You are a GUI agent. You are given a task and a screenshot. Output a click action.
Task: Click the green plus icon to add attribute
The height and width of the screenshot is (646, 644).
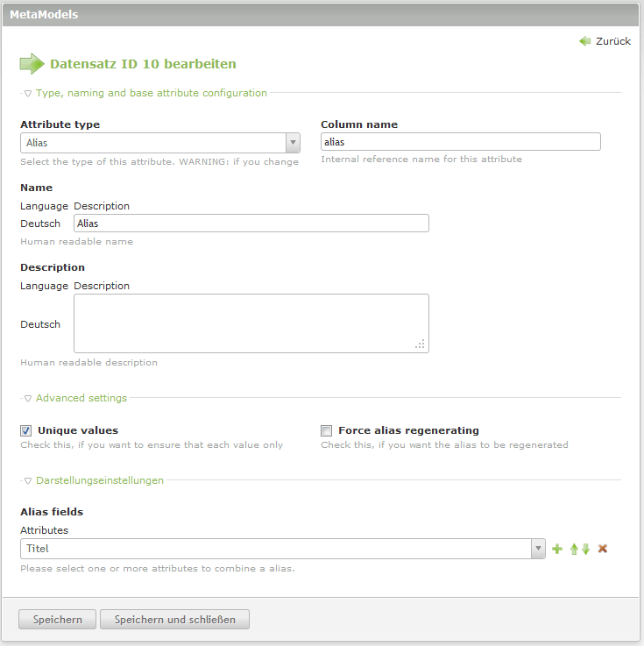point(556,550)
